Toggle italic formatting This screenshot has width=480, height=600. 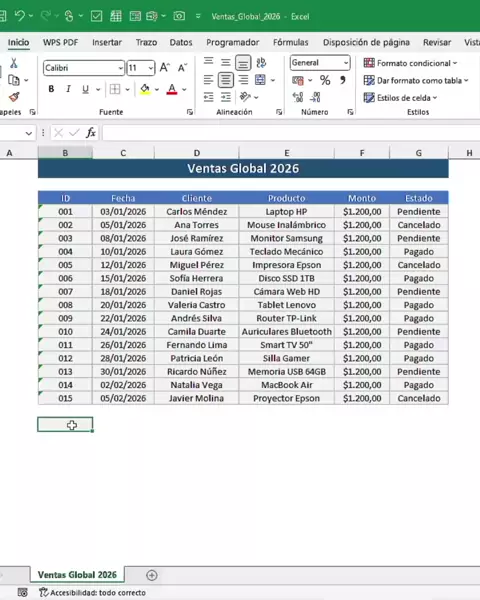[x=68, y=89]
